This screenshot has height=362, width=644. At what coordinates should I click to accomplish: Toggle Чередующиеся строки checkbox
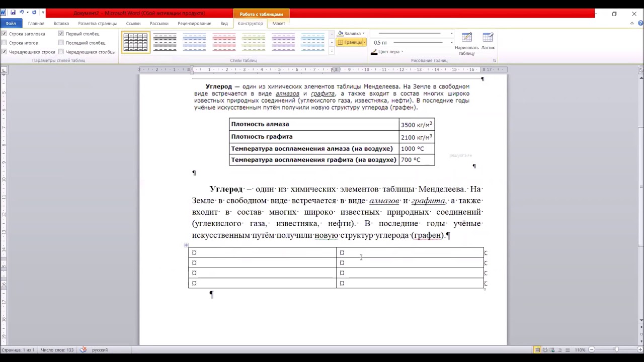coord(4,52)
